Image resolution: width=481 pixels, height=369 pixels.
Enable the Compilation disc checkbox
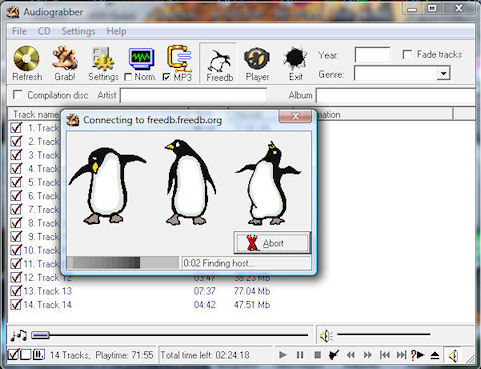tap(17, 95)
